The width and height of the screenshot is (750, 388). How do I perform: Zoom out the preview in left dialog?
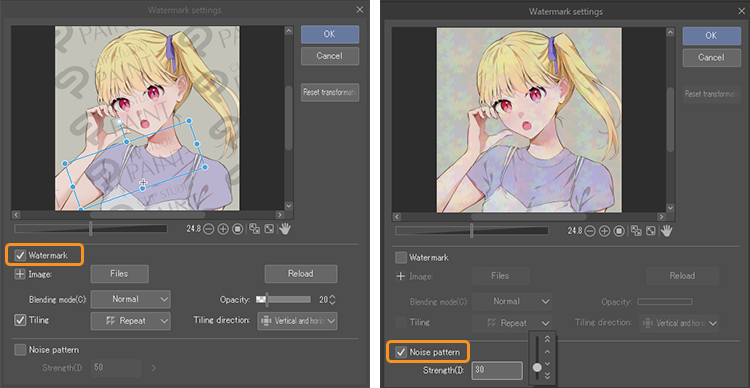pyautogui.click(x=209, y=229)
